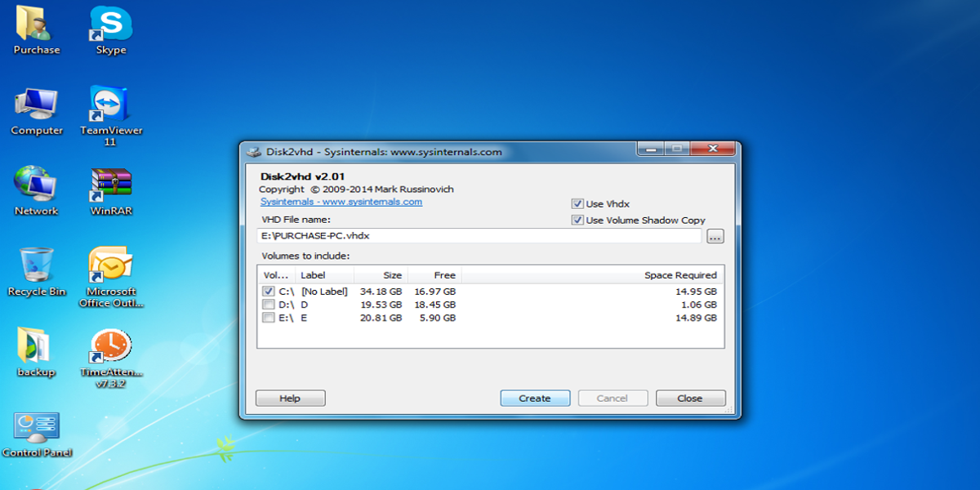This screenshot has width=980, height=490.
Task: Open Microsoft Office Outlook shortcut
Action: tap(111, 277)
